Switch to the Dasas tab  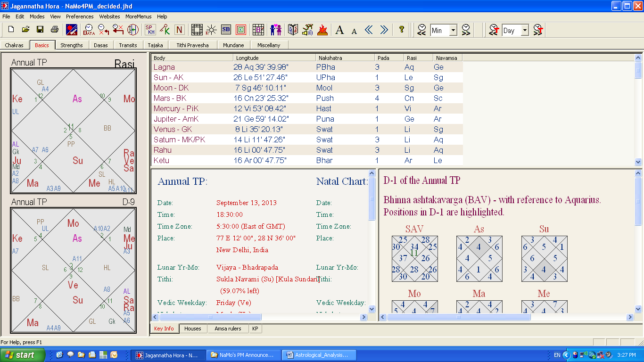100,45
